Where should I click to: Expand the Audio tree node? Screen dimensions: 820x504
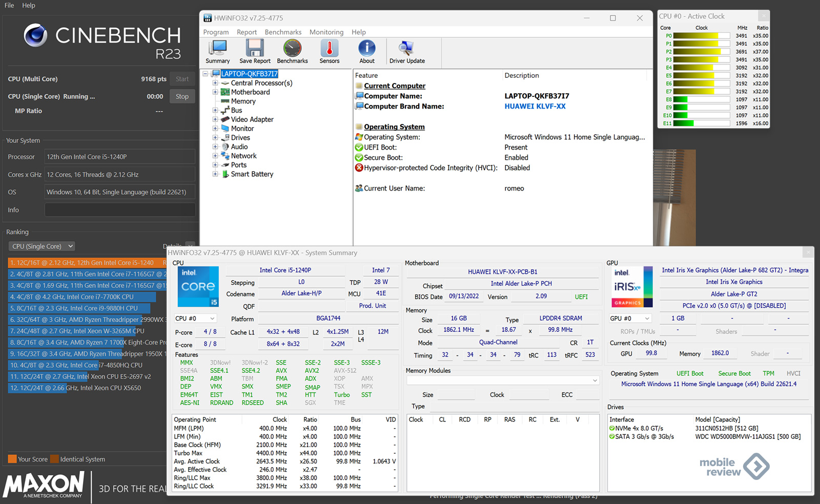(215, 147)
